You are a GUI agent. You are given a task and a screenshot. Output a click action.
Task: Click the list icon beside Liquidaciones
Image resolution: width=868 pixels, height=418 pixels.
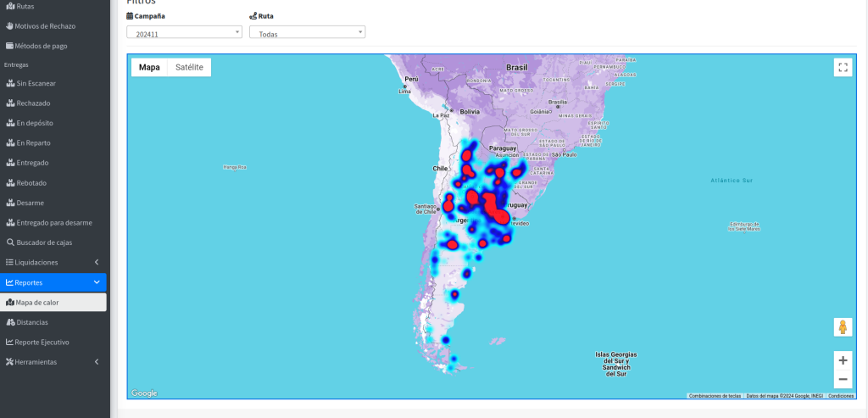pyautogui.click(x=9, y=263)
